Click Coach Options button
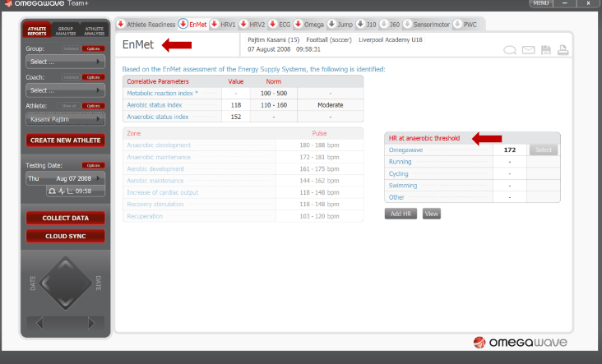The width and height of the screenshot is (602, 364). pos(93,77)
